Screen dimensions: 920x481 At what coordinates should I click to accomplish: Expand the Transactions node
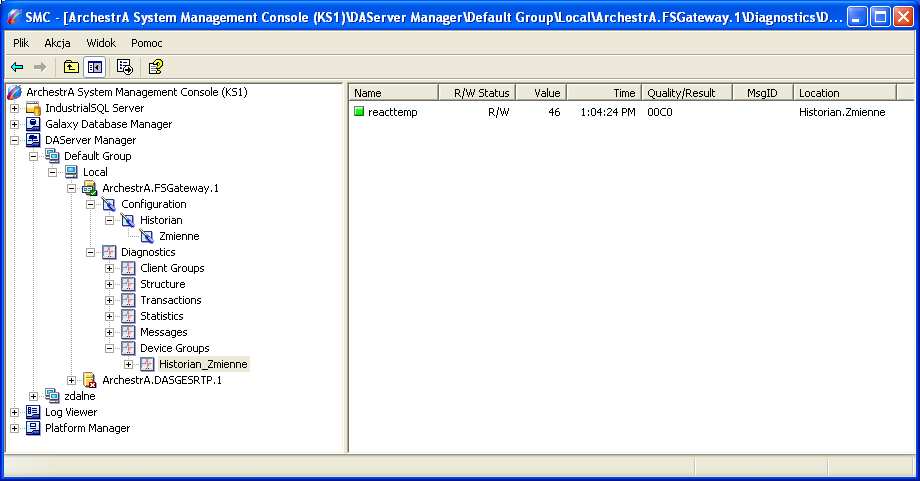point(109,300)
